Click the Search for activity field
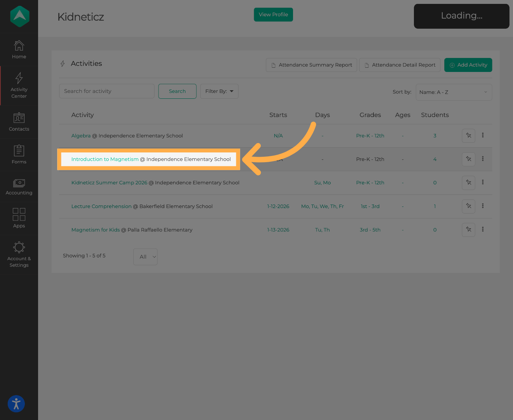The width and height of the screenshot is (513, 420). pyautogui.click(x=107, y=91)
